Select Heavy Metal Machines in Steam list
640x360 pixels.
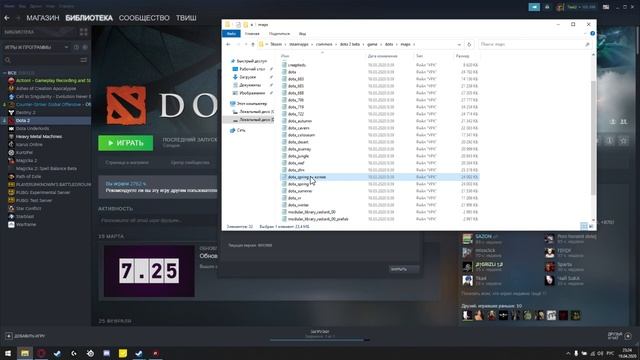39,136
